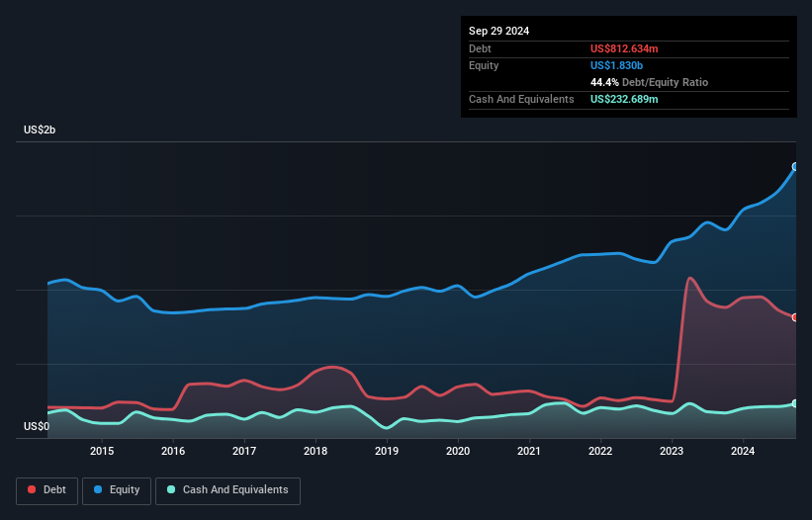Click the 2015 x-axis label
Viewport: 812px width, 520px height.
tap(102, 451)
